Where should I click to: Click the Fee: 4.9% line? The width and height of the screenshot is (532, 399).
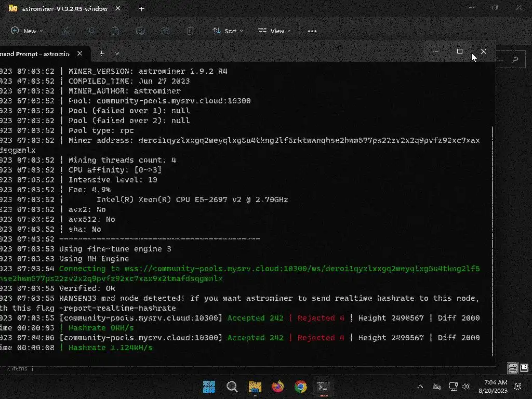coord(89,190)
